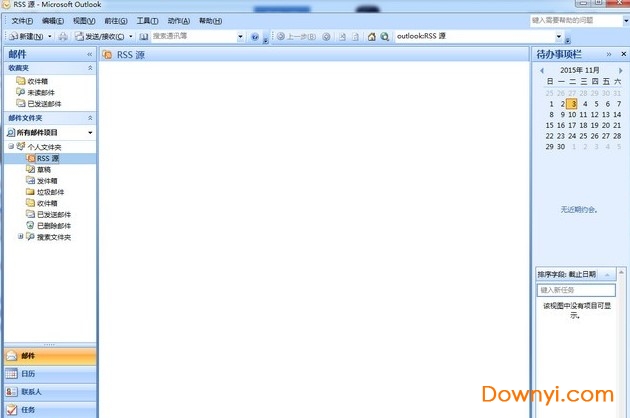Switch to 任务 tasks module
The image size is (630, 418).
[50, 410]
